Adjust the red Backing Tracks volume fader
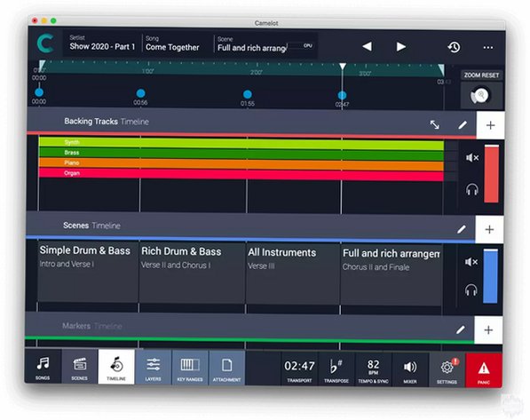The width and height of the screenshot is (530, 420). (492, 174)
